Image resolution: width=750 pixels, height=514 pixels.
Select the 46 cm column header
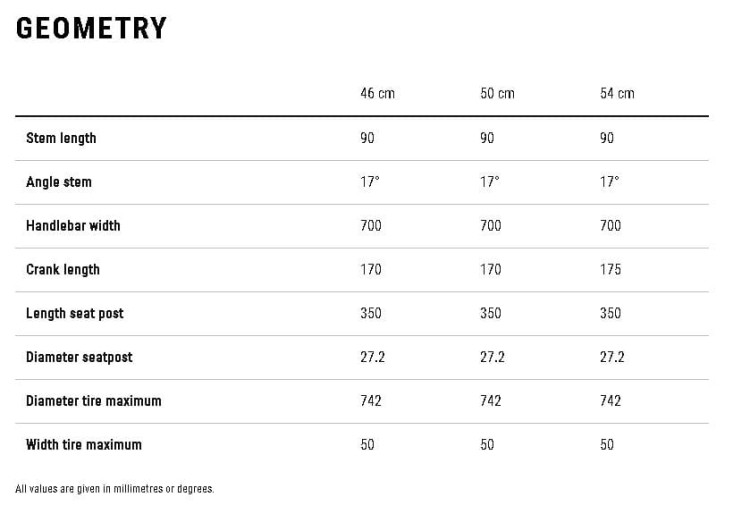point(377,93)
